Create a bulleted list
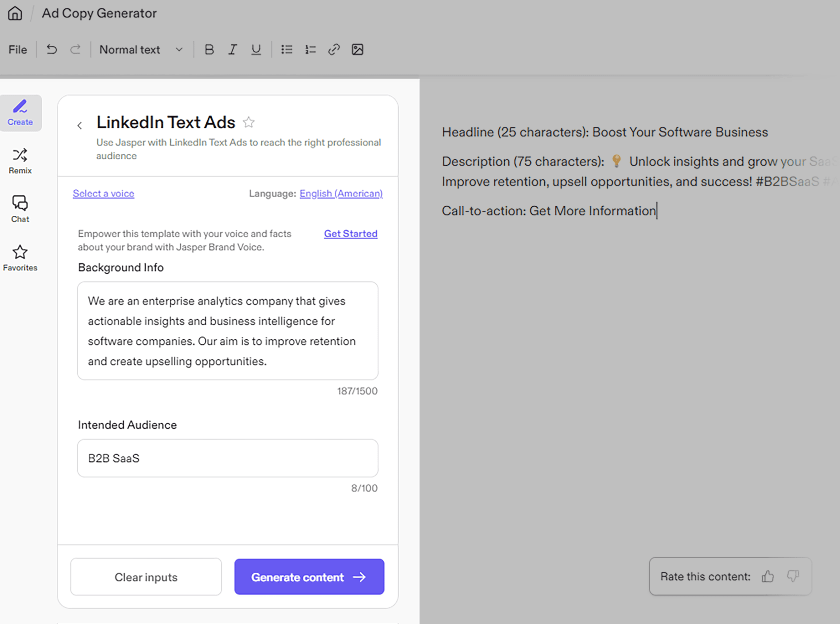The height and width of the screenshot is (624, 840). click(x=287, y=49)
